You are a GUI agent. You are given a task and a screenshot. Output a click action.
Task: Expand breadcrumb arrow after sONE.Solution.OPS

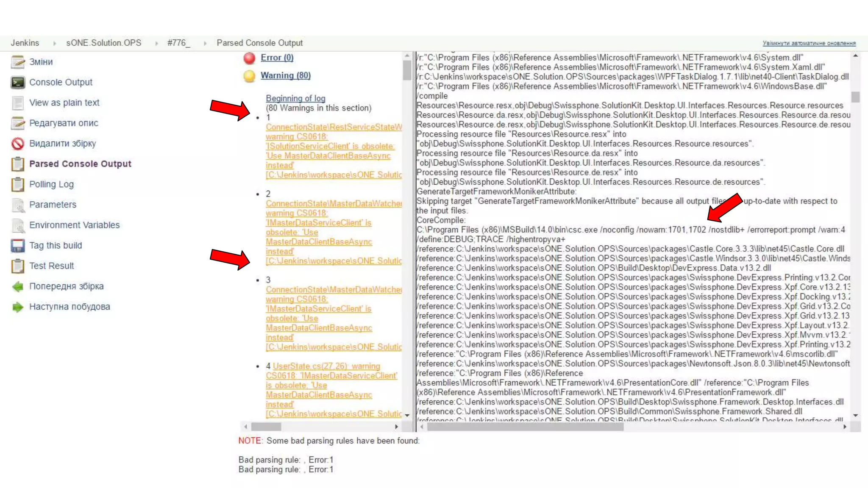click(156, 43)
